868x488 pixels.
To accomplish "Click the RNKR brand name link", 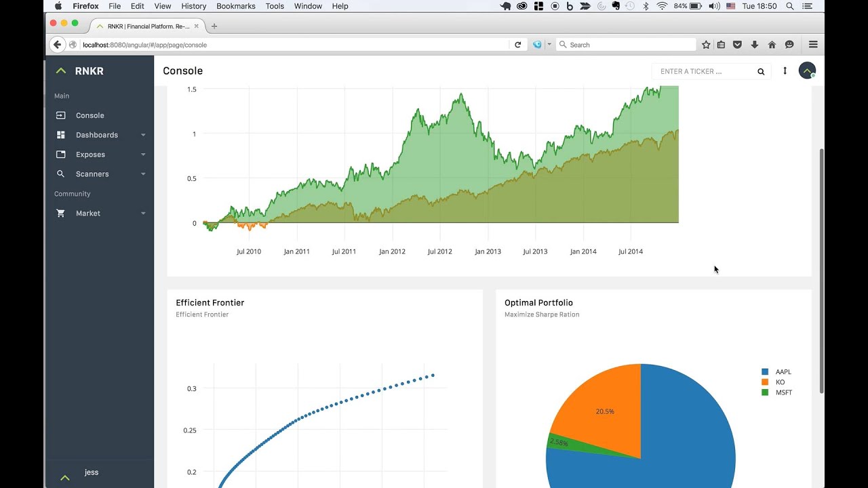I will [x=89, y=71].
